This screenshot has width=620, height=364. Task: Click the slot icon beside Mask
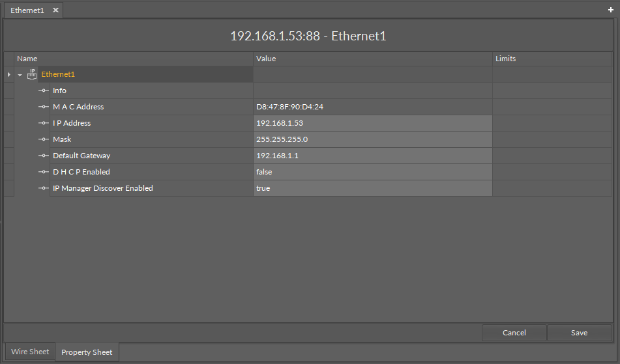tap(44, 139)
